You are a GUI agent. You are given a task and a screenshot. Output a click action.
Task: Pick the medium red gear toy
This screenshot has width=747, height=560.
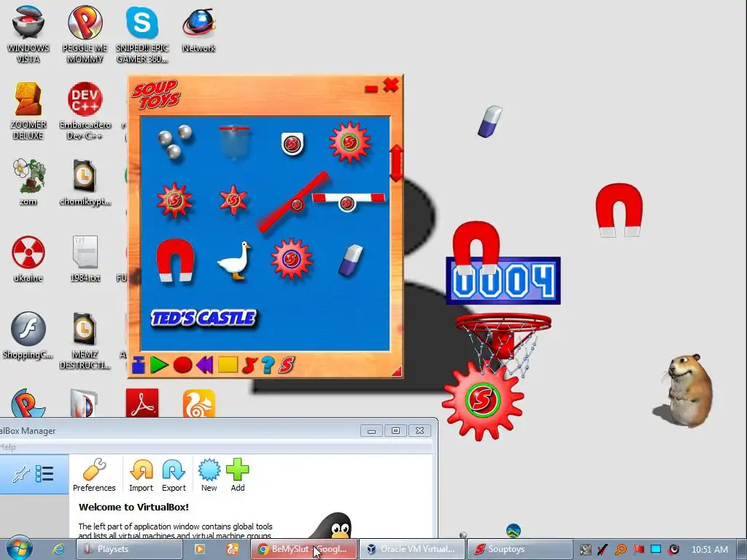[x=174, y=201]
